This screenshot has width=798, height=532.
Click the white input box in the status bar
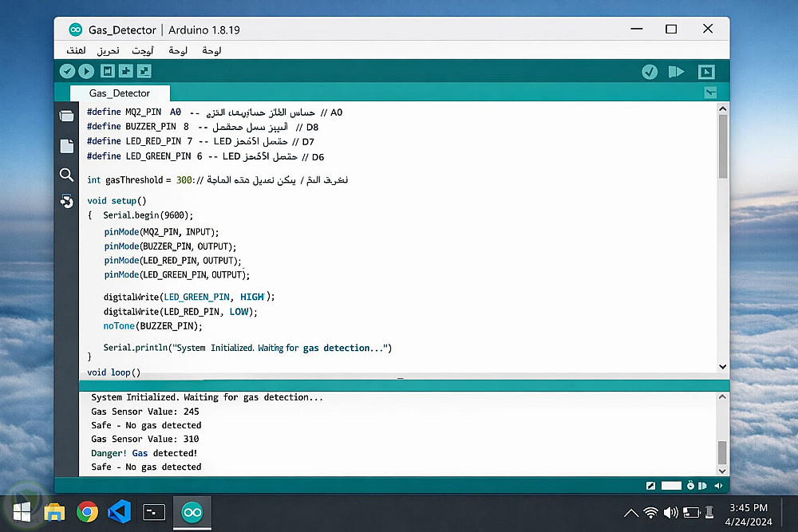click(671, 486)
